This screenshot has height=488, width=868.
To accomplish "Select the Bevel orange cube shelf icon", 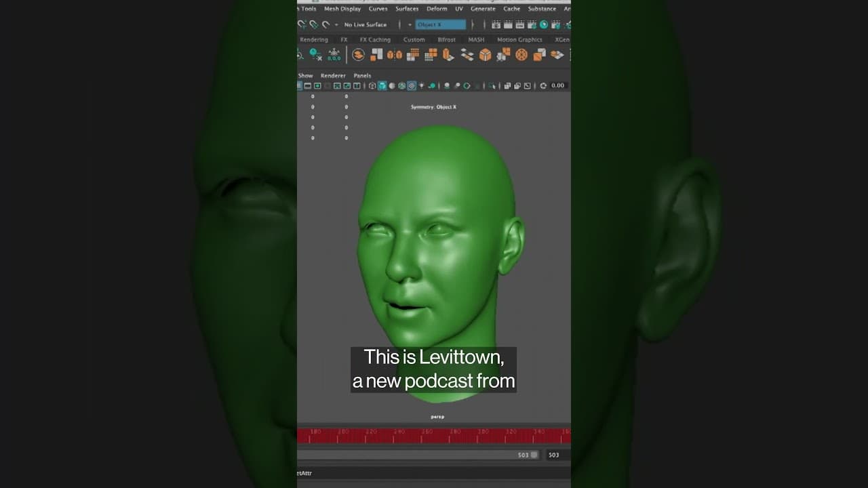I will coord(485,55).
